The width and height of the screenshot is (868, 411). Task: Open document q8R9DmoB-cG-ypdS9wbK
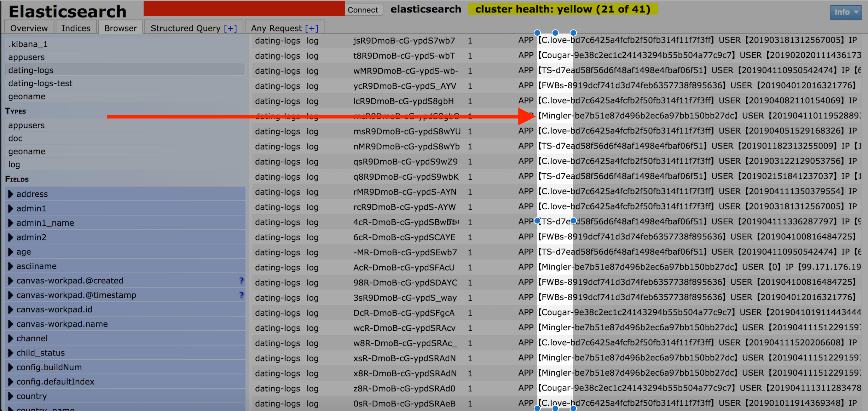(406, 177)
